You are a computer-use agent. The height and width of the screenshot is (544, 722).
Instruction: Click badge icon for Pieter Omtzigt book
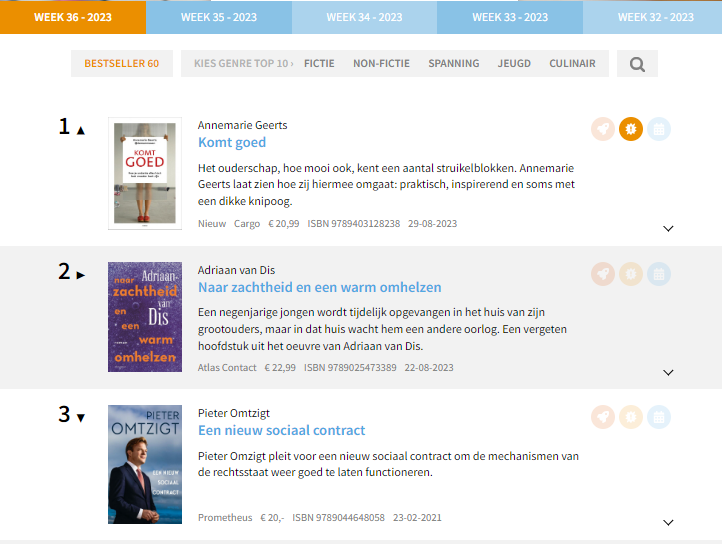(x=631, y=417)
